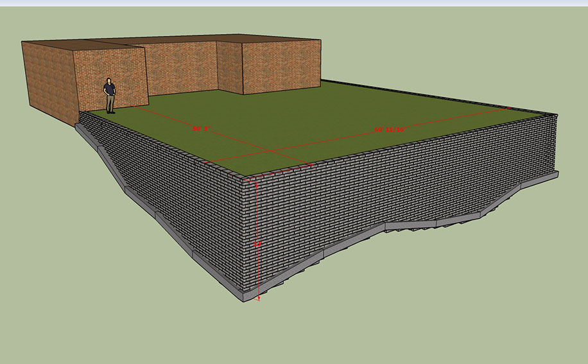Click the title bar strip at top
Image resolution: width=588 pixels, height=364 pixels.
[x=294, y=3]
